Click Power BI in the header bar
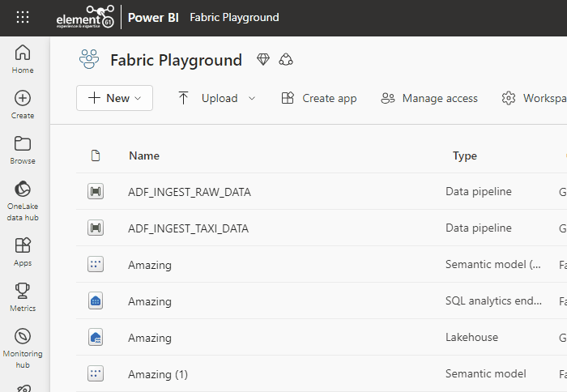The image size is (567, 392). click(153, 17)
